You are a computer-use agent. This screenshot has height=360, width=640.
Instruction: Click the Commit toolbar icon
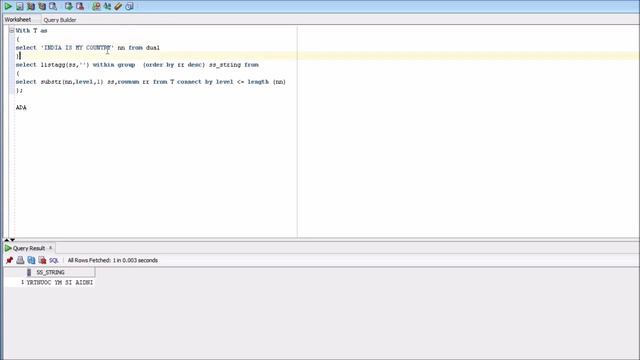tap(69, 6)
